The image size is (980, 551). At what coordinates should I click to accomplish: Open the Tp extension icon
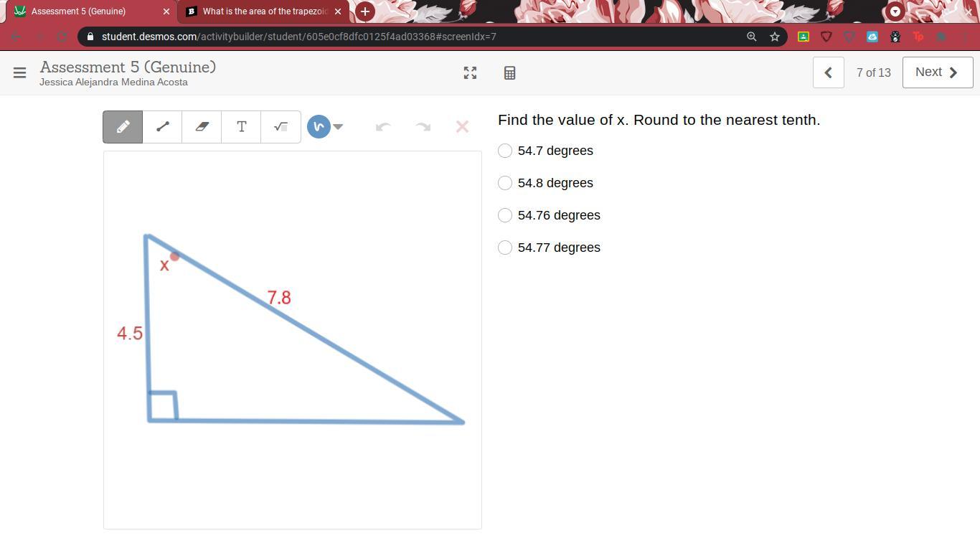click(x=918, y=37)
